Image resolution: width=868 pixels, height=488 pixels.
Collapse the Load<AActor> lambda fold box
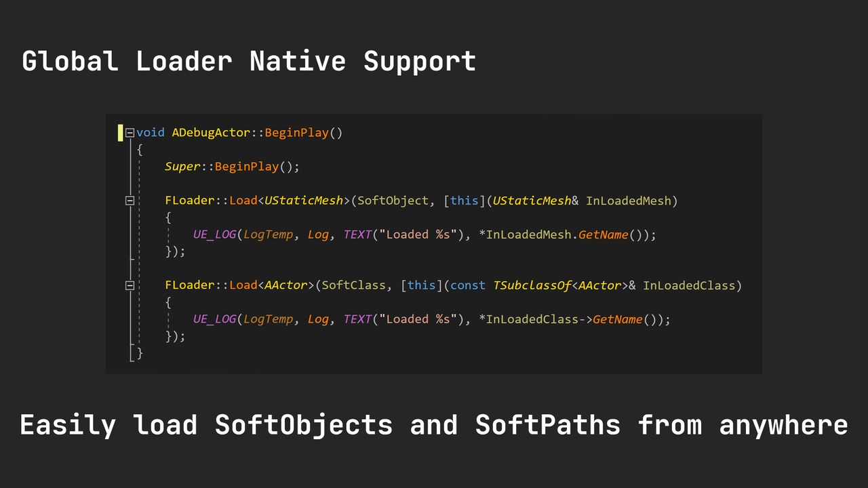tap(130, 285)
